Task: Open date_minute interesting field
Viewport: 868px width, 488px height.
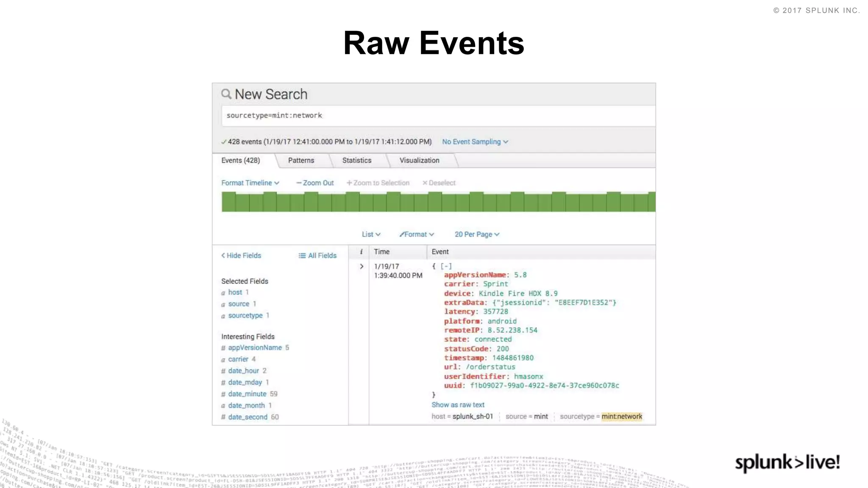Action: tap(247, 394)
